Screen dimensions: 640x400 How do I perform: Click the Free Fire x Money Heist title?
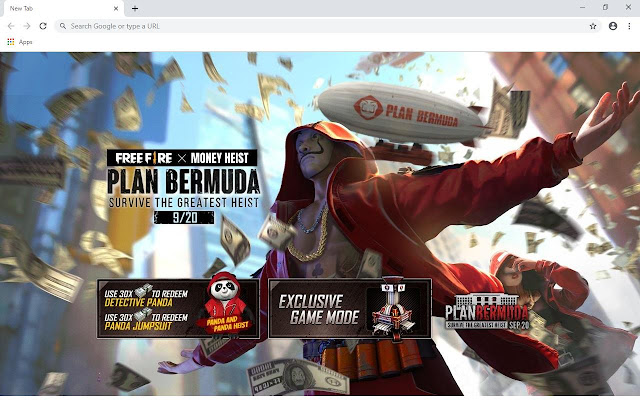[182, 158]
